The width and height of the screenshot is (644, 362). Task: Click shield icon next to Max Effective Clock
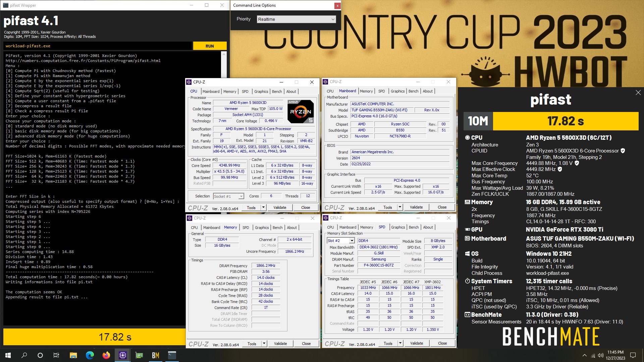click(560, 169)
